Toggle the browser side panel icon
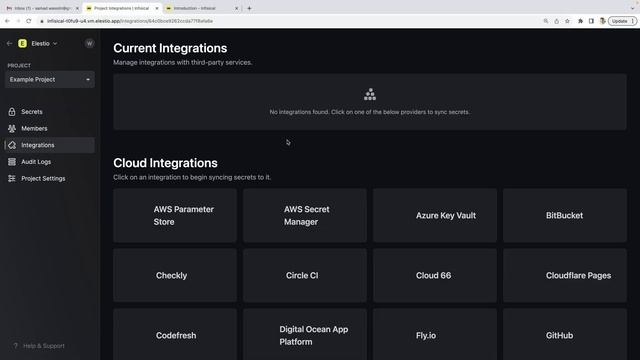Image resolution: width=640 pixels, height=360 pixels. pos(591,21)
